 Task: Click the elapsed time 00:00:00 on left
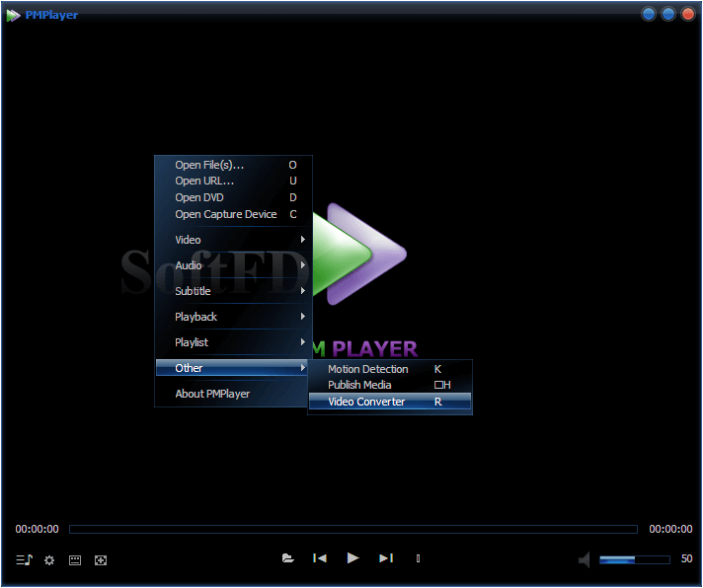pyautogui.click(x=37, y=529)
